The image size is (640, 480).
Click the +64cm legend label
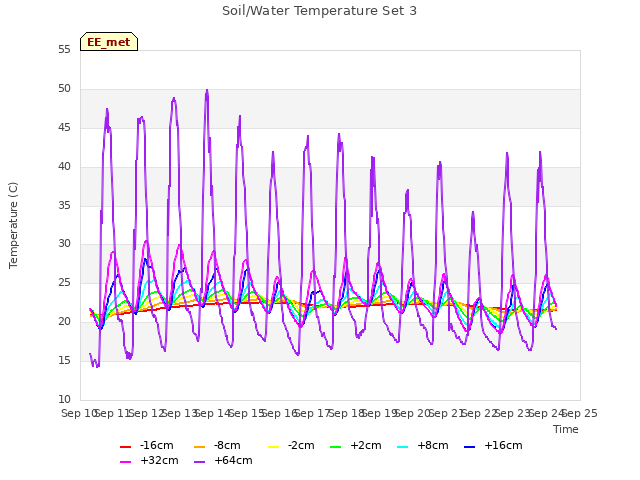[x=233, y=460]
